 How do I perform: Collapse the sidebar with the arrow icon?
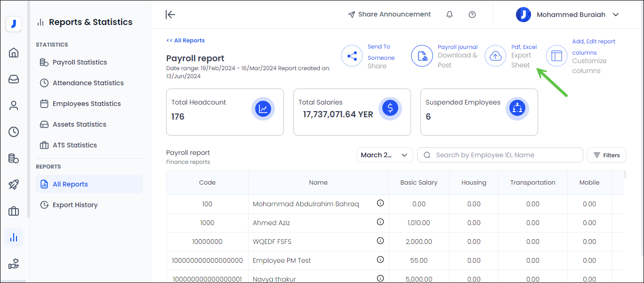click(x=170, y=15)
